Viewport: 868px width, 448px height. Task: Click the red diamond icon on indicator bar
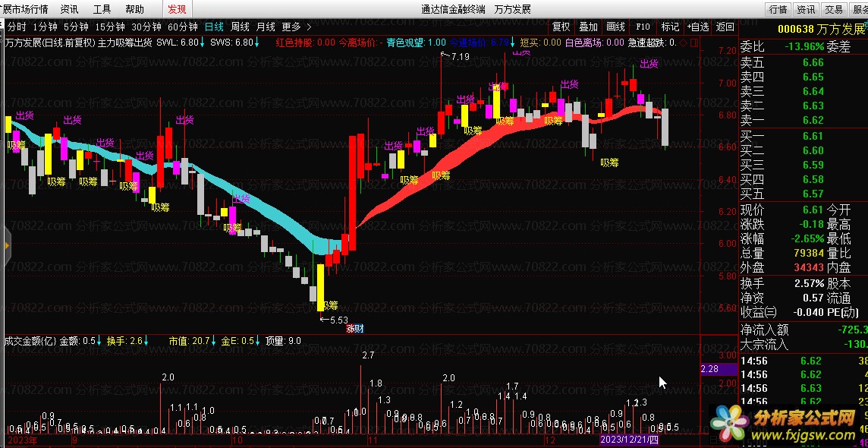click(x=683, y=42)
